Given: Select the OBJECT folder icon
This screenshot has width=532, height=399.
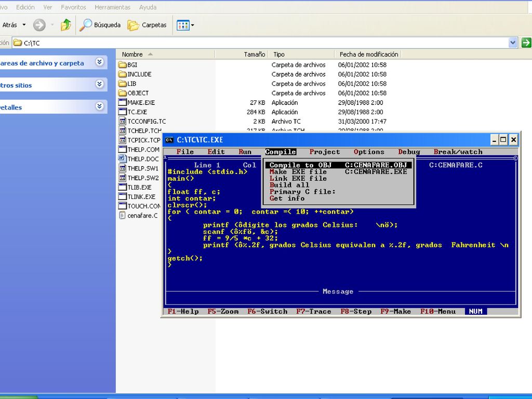Looking at the screenshot, I should 122,93.
